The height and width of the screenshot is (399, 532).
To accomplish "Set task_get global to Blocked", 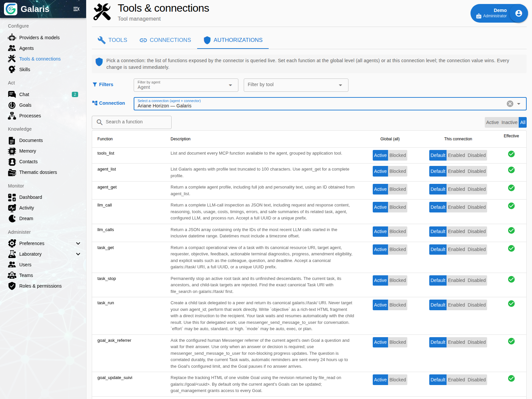I will pyautogui.click(x=398, y=249).
